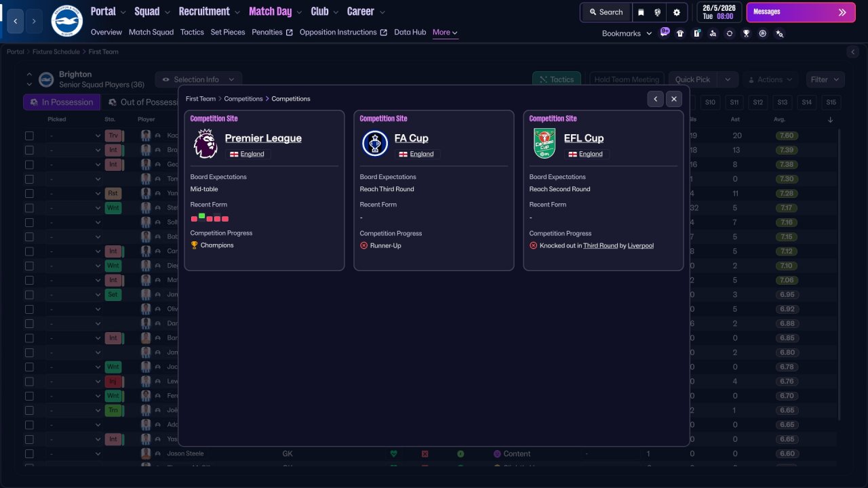Tick the checkbox in the Trv status row

coord(29,136)
